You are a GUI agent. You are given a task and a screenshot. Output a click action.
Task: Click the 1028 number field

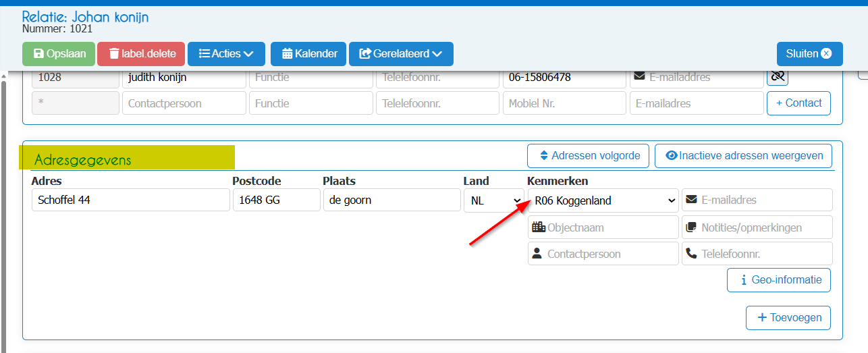[76, 77]
